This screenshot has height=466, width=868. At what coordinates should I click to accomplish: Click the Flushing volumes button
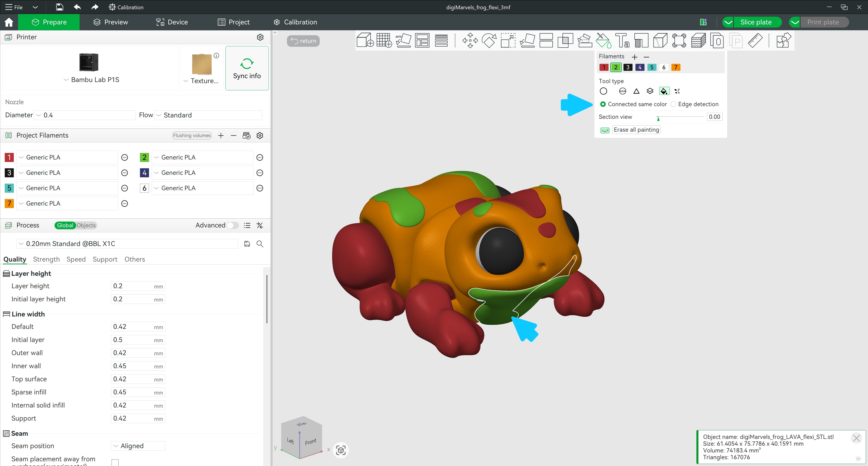point(192,135)
